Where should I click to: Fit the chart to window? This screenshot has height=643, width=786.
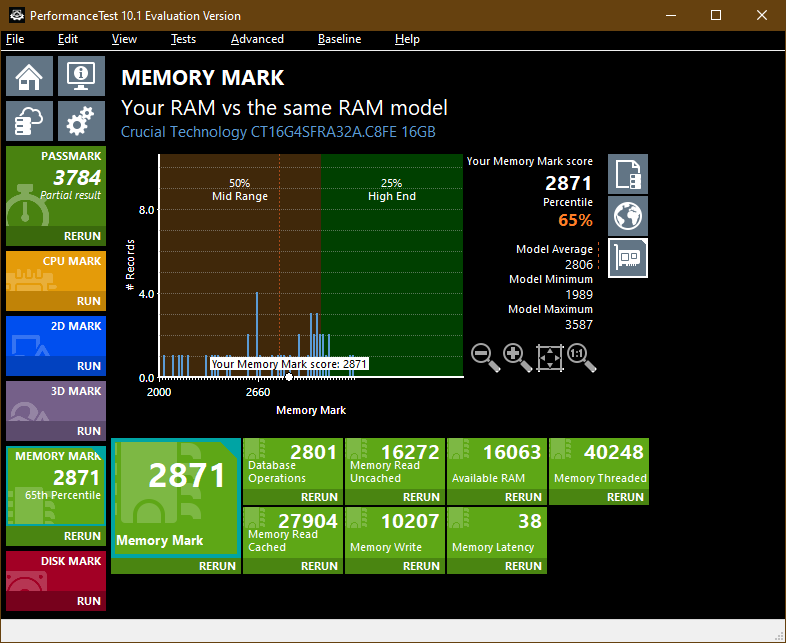point(549,357)
